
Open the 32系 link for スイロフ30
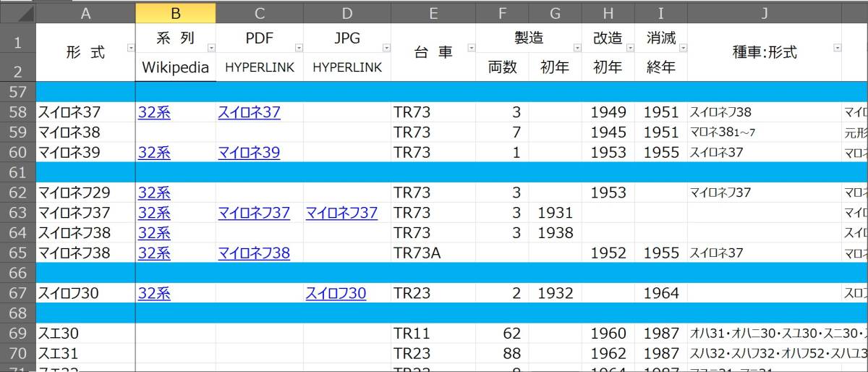point(154,294)
